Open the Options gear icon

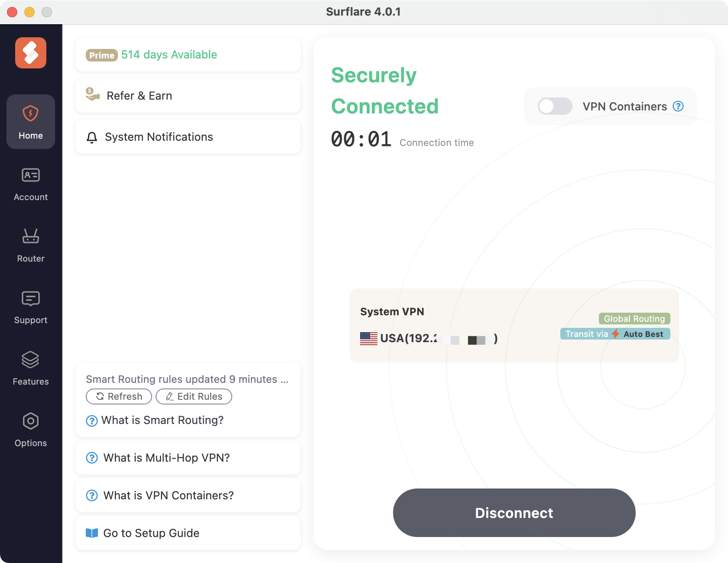[31, 421]
